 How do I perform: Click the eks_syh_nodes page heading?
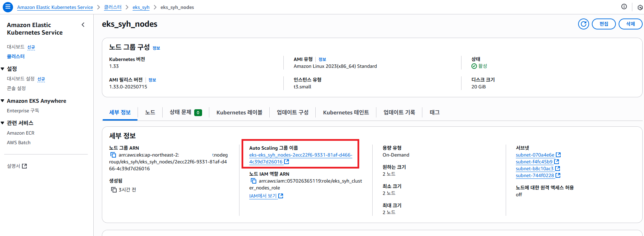coord(130,24)
